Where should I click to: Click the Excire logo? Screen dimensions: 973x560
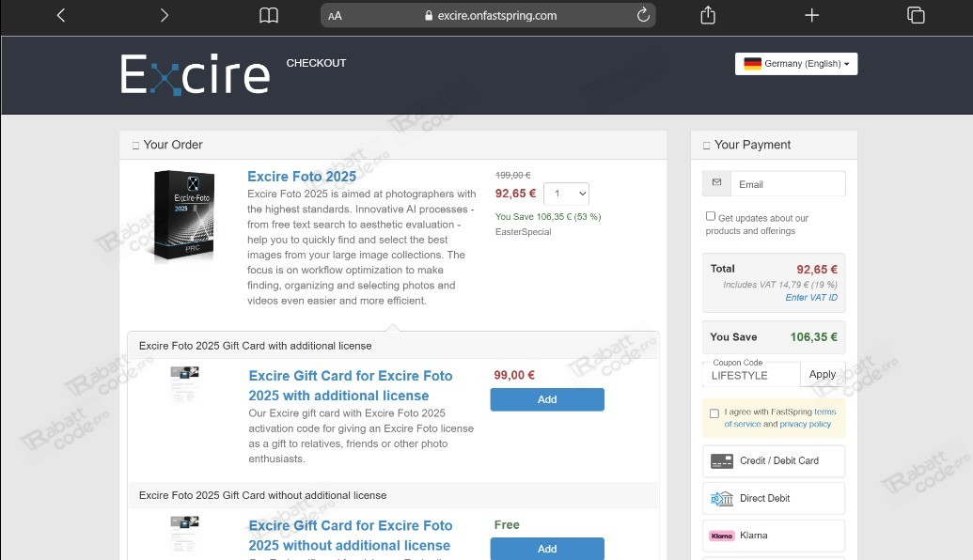point(195,74)
